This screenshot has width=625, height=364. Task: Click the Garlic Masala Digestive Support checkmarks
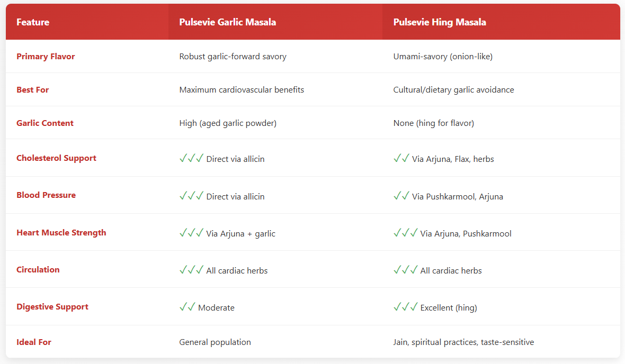click(x=187, y=307)
